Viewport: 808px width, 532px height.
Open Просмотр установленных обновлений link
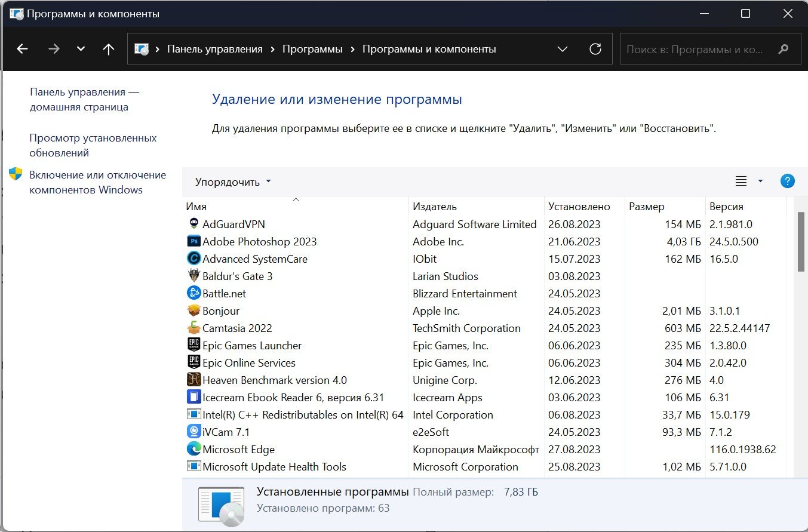pos(93,145)
